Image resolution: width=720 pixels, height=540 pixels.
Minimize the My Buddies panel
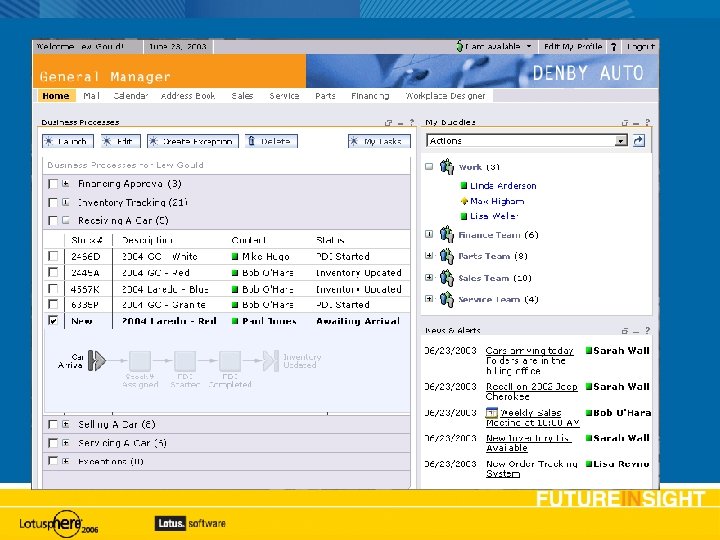point(636,123)
